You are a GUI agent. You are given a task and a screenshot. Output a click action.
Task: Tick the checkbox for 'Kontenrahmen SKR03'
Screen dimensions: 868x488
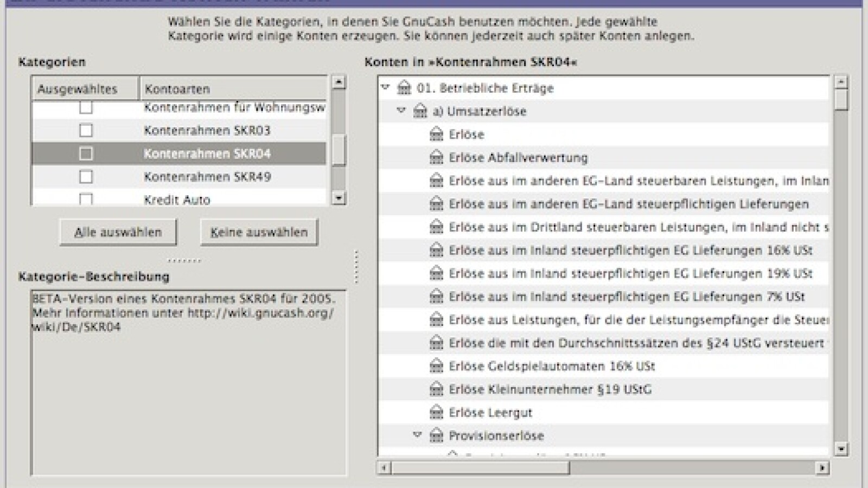coord(86,130)
